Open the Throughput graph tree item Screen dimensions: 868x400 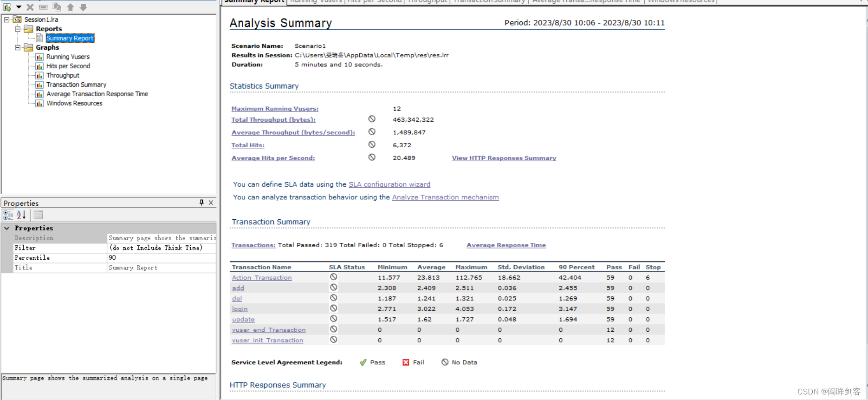tap(63, 75)
